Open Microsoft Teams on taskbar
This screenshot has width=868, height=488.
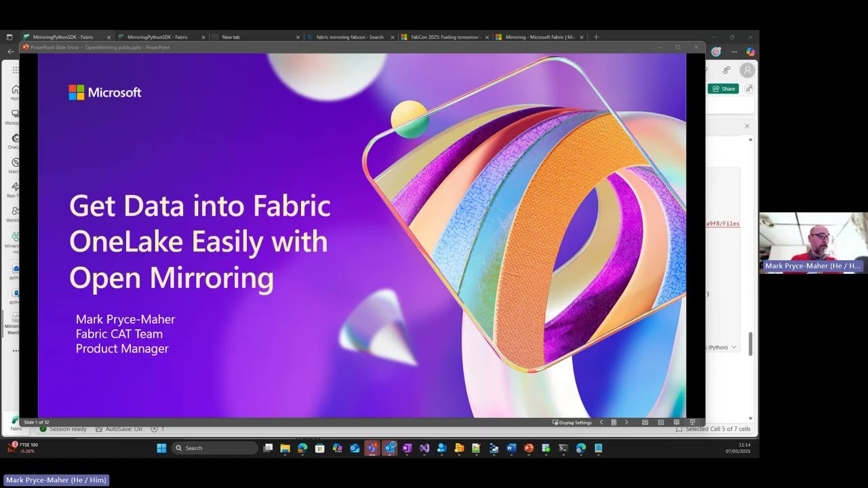point(372,448)
